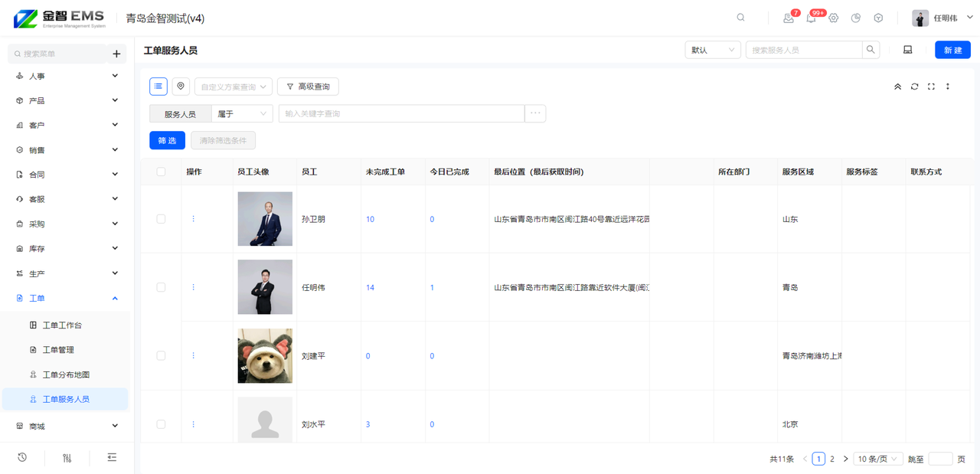Refresh the table with the reload icon
980x474 pixels.
(x=914, y=87)
